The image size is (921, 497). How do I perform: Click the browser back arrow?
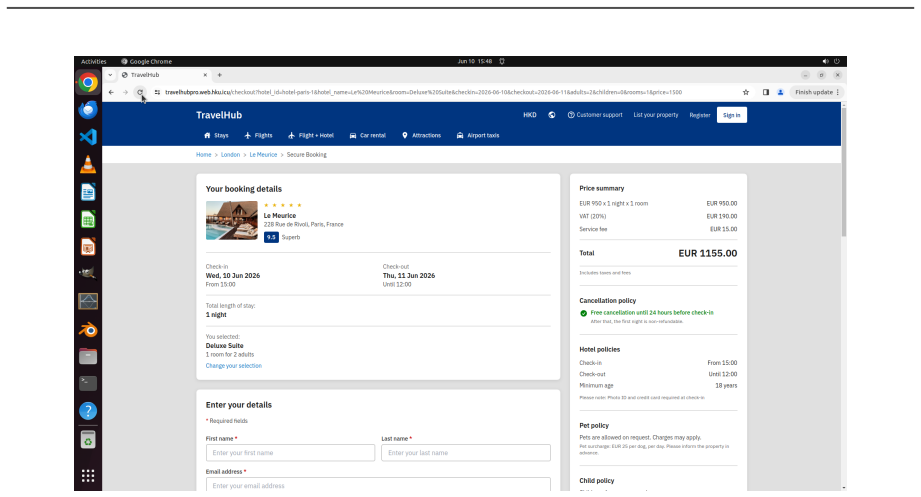coord(111,92)
